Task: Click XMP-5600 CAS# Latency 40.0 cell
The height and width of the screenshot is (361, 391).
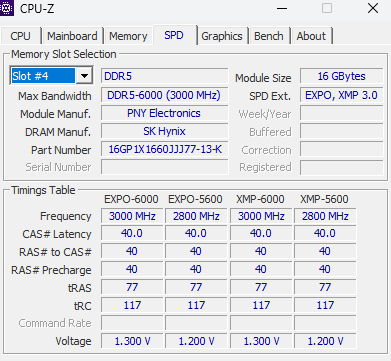Action: (x=325, y=233)
